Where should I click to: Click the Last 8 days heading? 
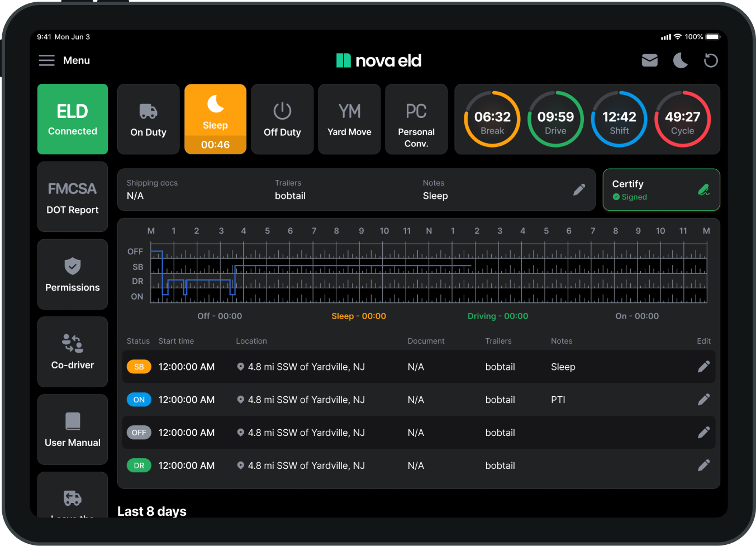pyautogui.click(x=152, y=511)
